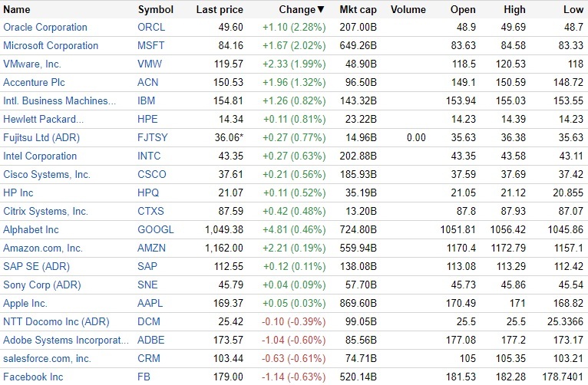
Task: Click the Fujitsu Ltd (ADR) link
Action: tap(41, 137)
